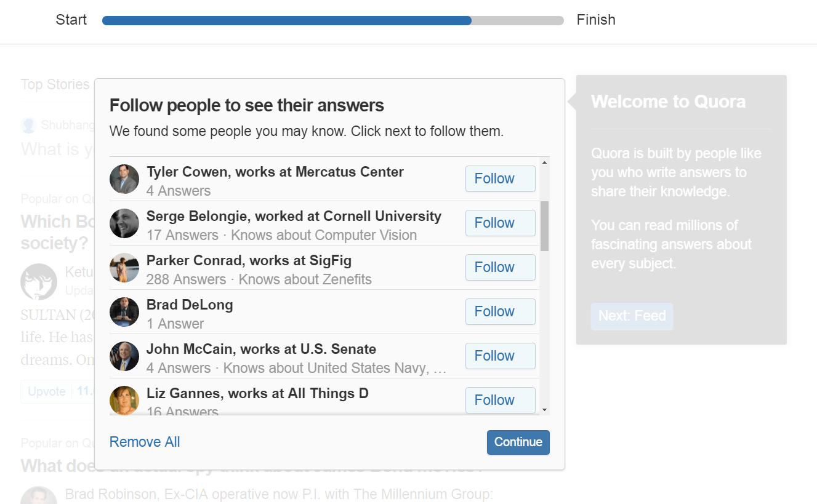Click the Next: Feed button
Viewport: 817px width, 504px height.
coord(632,316)
